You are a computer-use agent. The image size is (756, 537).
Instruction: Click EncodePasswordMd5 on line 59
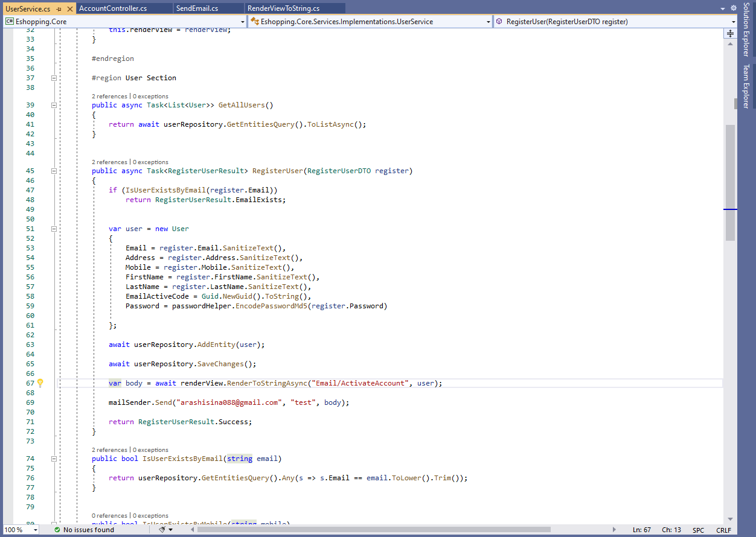[270, 306]
